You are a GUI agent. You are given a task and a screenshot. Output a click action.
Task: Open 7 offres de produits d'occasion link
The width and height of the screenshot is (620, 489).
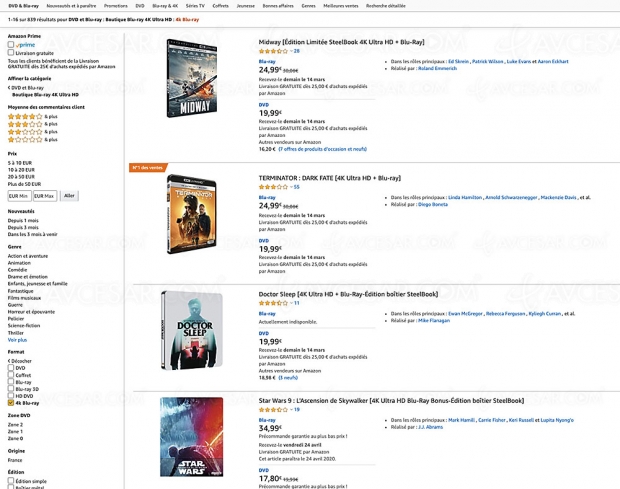[x=323, y=149]
